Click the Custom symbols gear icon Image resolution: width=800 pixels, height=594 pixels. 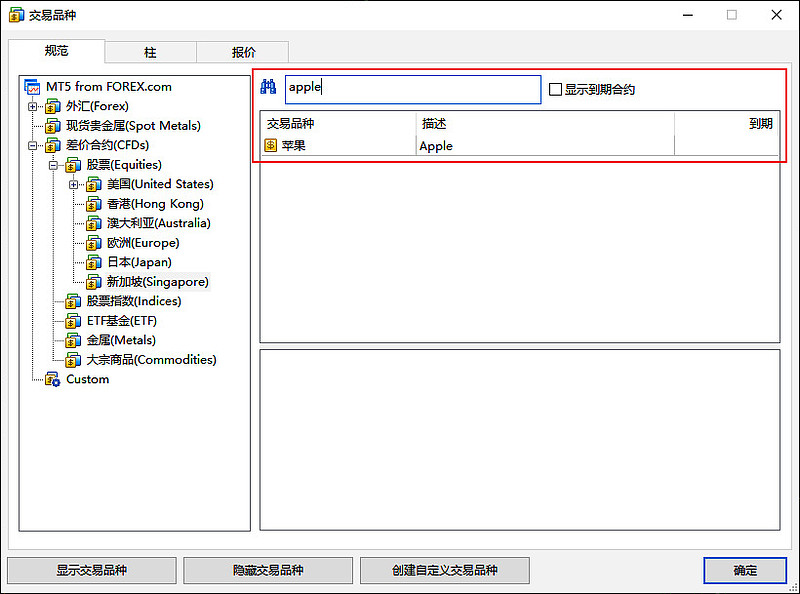pyautogui.click(x=53, y=380)
